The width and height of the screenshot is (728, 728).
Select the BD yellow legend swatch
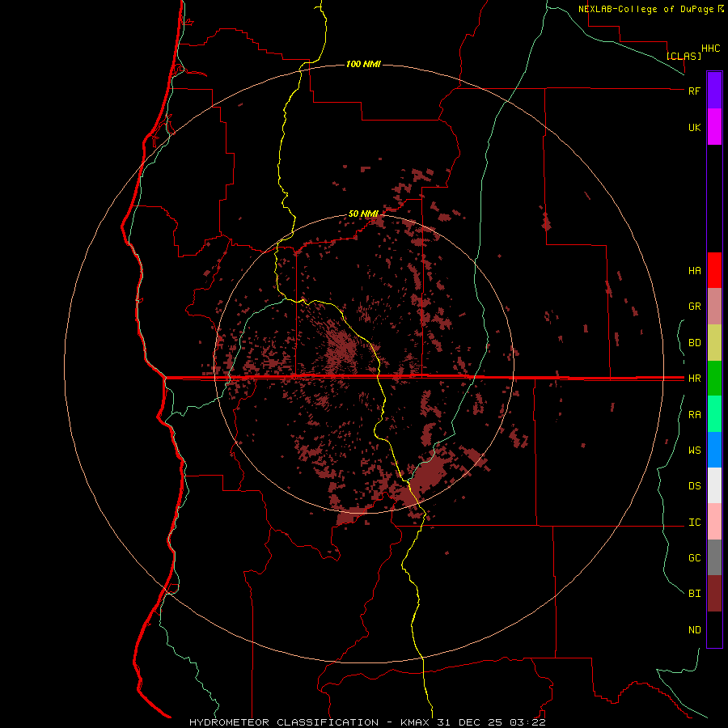[x=714, y=342]
